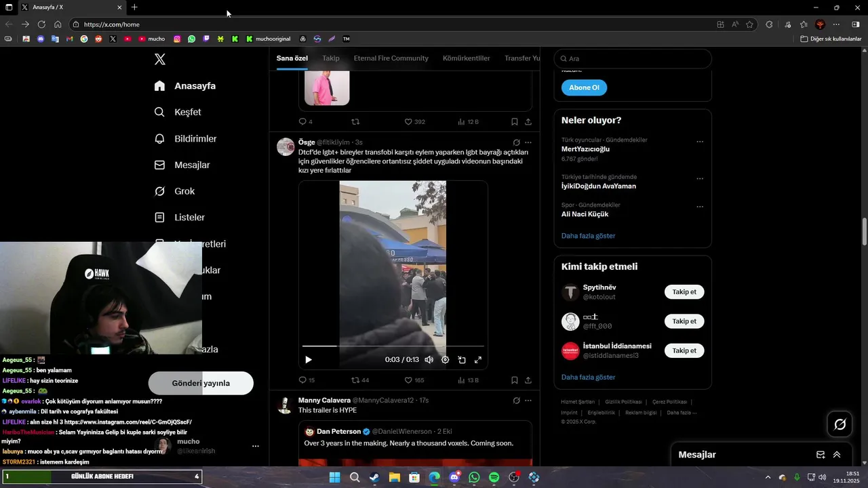Open more options for the İyikiDoğdun AvaYaman trend
The image size is (868, 488).
coord(700,179)
